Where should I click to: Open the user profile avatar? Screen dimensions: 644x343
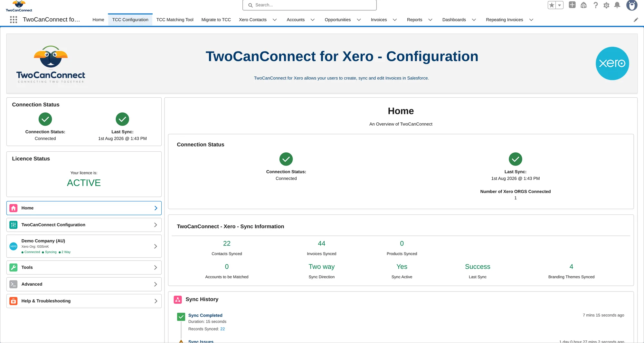[x=632, y=5]
